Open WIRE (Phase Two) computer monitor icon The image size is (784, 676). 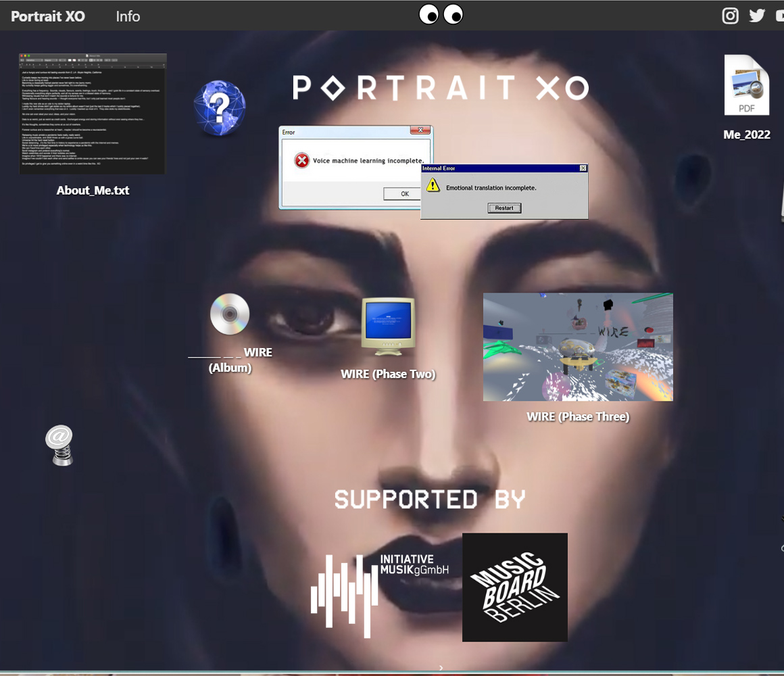388,327
